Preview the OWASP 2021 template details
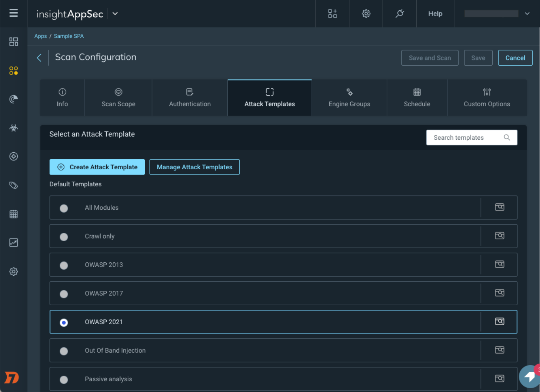Viewport: 540px width, 392px height. [500, 321]
